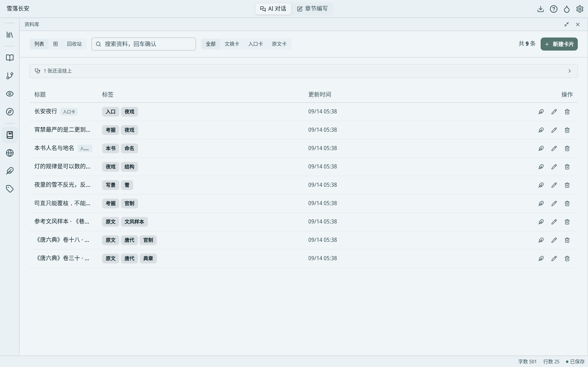
Task: Open the library books sidebar icon
Action: point(10,35)
